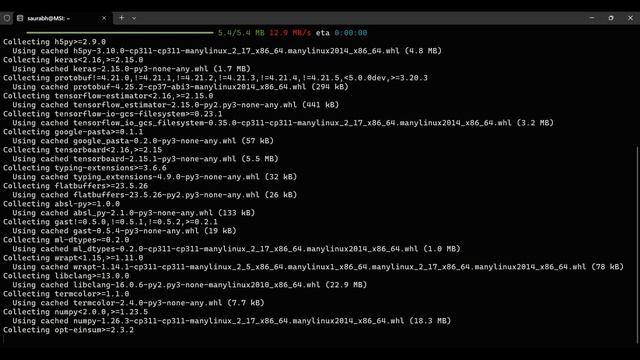
Task: Click the cached numpy-1.26.3 wheel line
Action: 231,320
